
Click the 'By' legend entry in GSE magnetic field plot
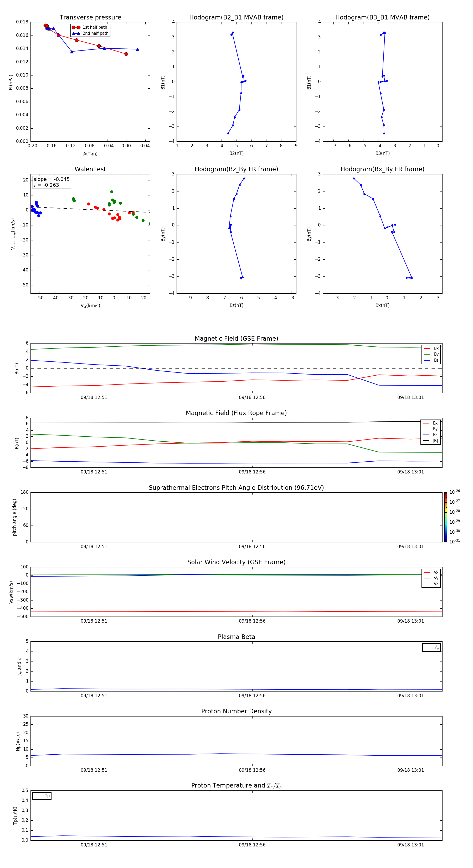coord(431,354)
